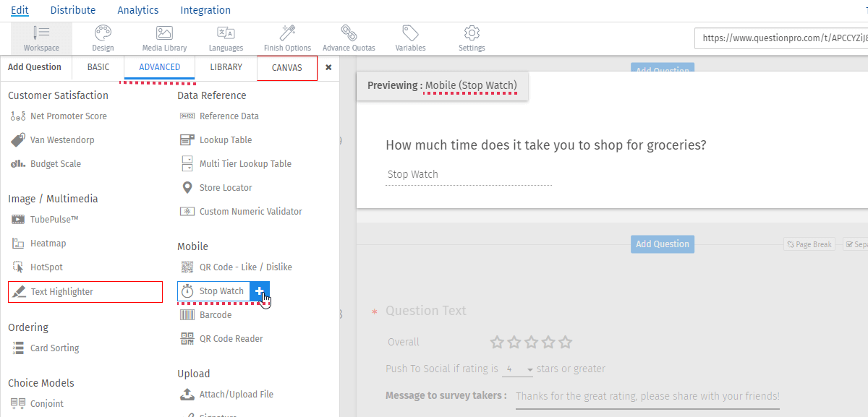Select the Net Promoter Score question type

click(x=69, y=116)
